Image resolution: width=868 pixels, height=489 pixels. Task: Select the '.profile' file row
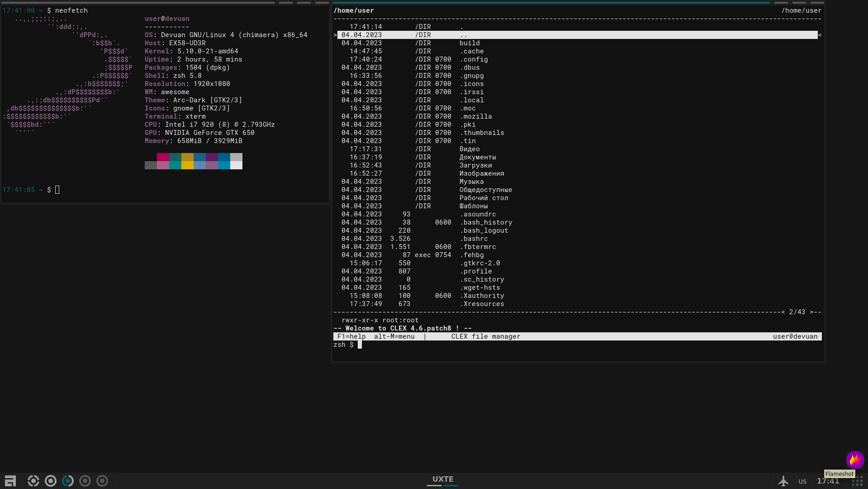coord(578,271)
